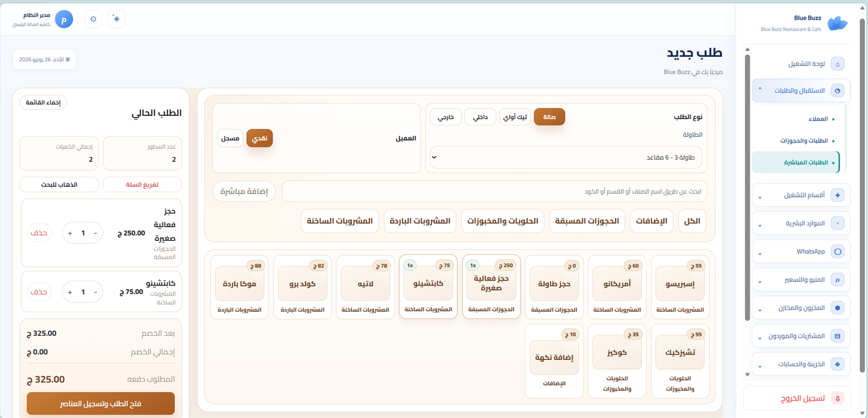The height and width of the screenshot is (418, 868).
Task: Click the calendar icon beside the date
Action: point(68,60)
